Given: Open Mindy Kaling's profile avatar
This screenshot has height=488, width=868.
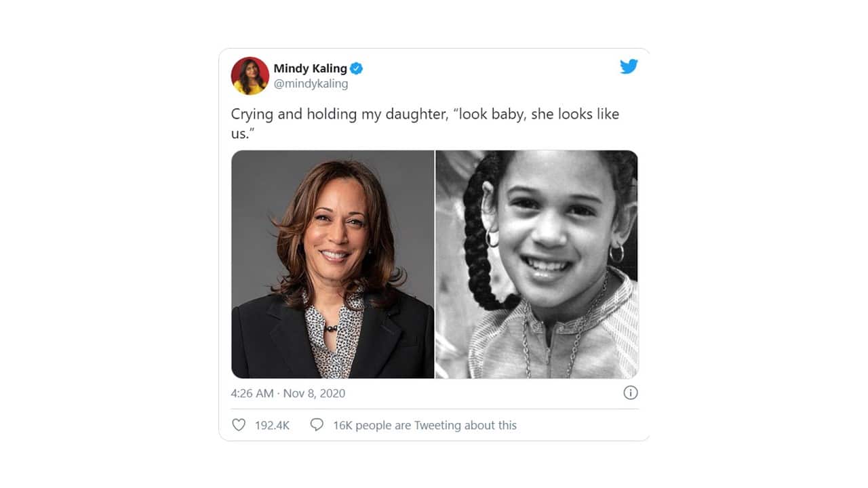Looking at the screenshot, I should [250, 75].
